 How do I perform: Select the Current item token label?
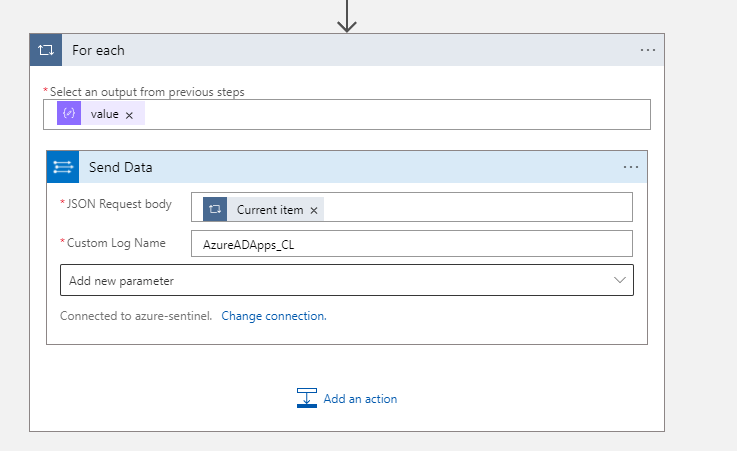tap(269, 211)
